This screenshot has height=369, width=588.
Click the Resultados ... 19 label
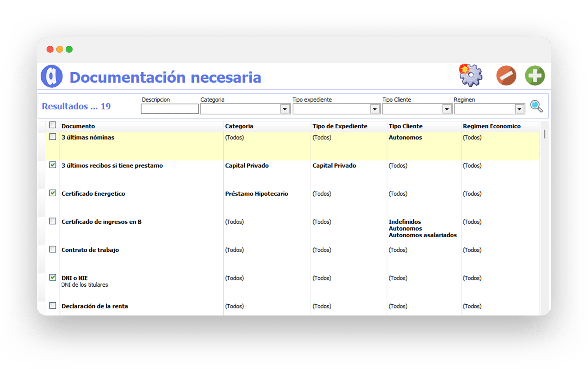(x=76, y=106)
